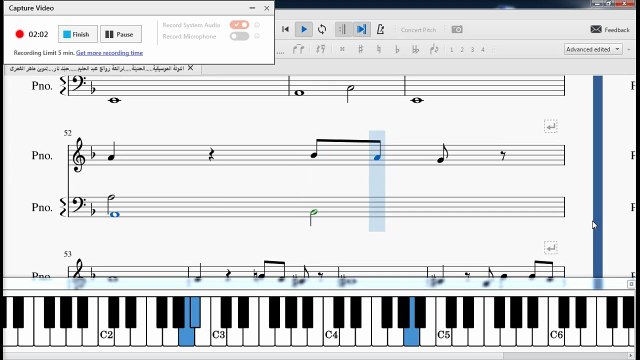Click line break marker above measure 53
This screenshot has width=640, height=360.
(551, 248)
